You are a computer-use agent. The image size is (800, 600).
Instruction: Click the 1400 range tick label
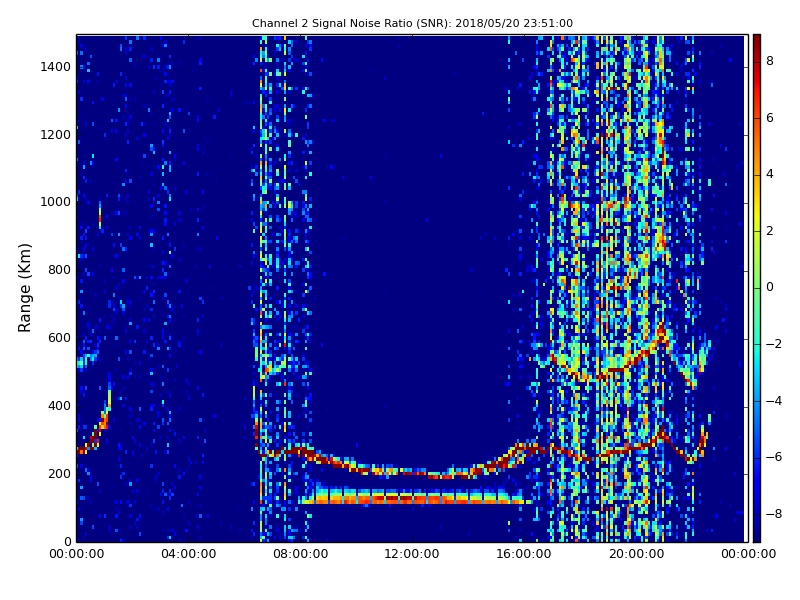pos(56,67)
